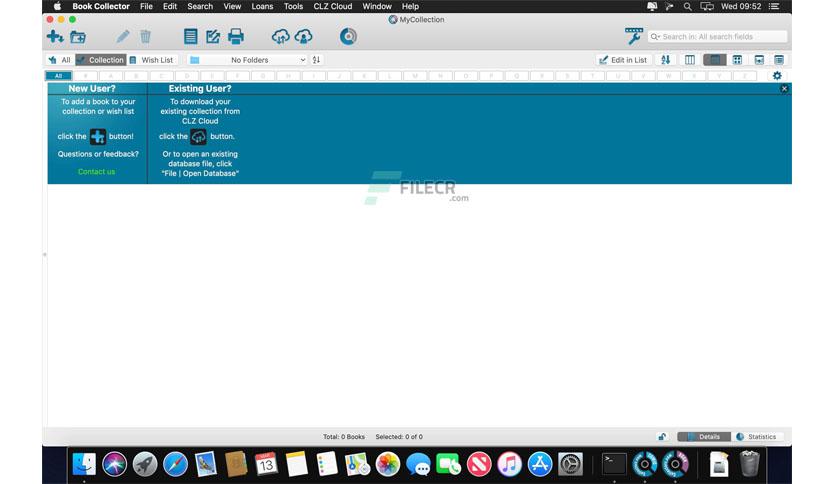Click the Apple menu logo
This screenshot has height=484, width=836.
point(58,6)
